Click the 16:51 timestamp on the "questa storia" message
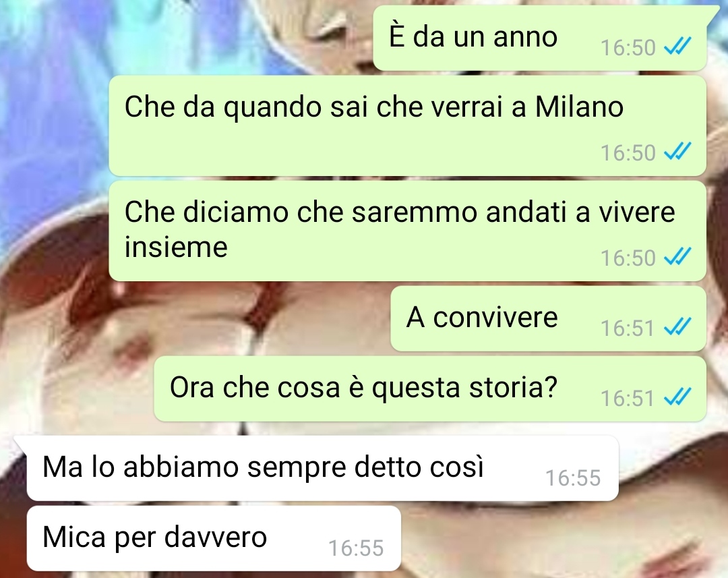Viewport: 728px width, 578px height. tap(628, 398)
